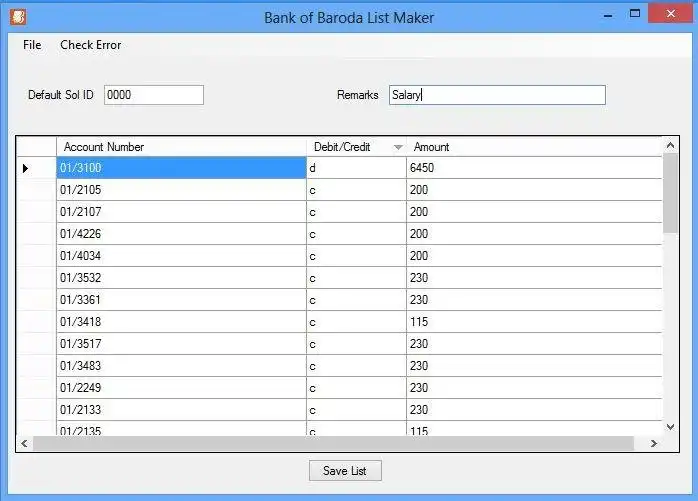The height and width of the screenshot is (501, 698).
Task: Select account cell 01/3483
Action: [x=182, y=366]
